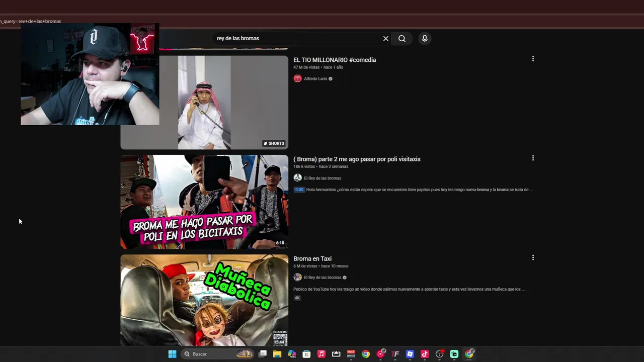Image resolution: width=644 pixels, height=362 pixels.
Task: Open the Roblox icon in the taskbar
Action: (410, 354)
